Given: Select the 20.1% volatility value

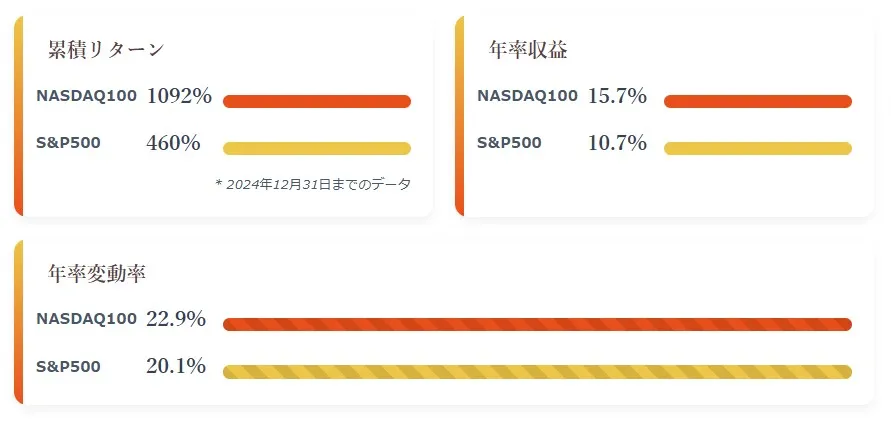Looking at the screenshot, I should coord(176,366).
